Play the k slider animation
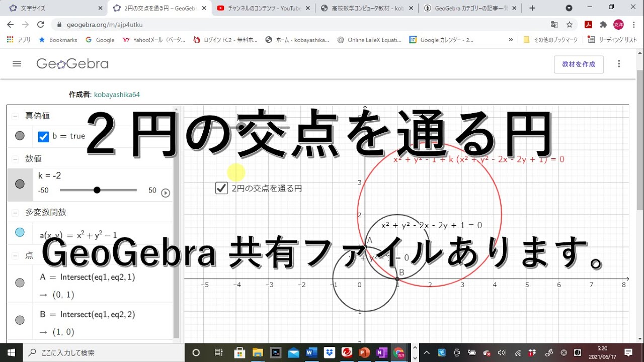This screenshot has height=362, width=644. pyautogui.click(x=166, y=193)
